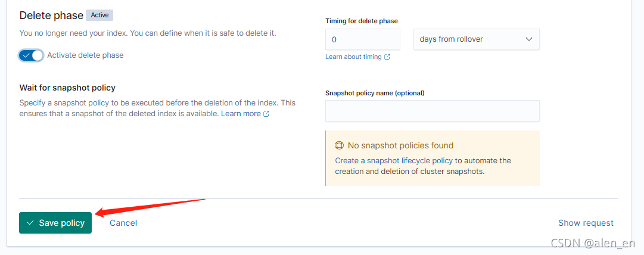Click external link icon next to Learn more
Screen dimensions: 644x255
[266, 114]
